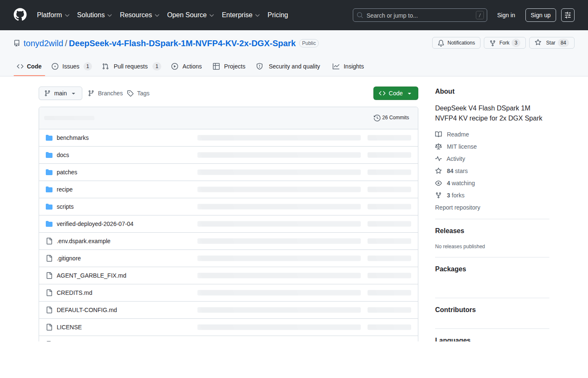Image resolution: width=588 pixels, height=378 pixels.
Task: Select the Code tab
Action: point(29,66)
